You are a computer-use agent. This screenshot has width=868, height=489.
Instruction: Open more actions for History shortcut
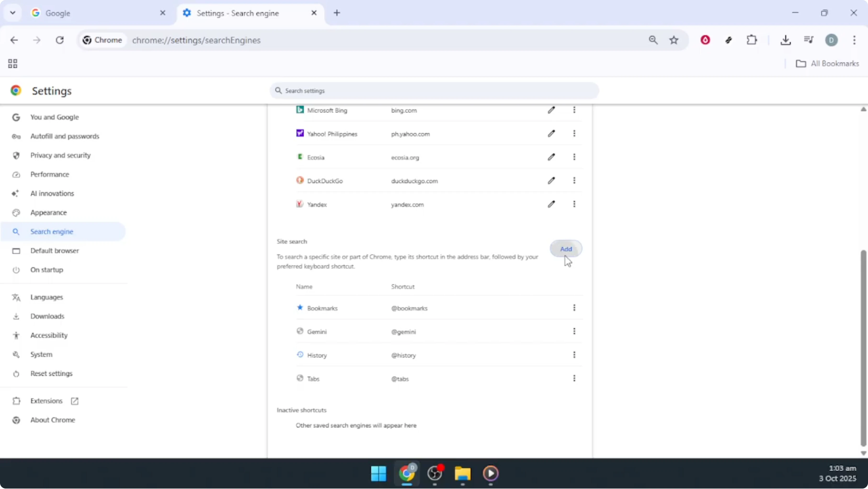click(574, 355)
